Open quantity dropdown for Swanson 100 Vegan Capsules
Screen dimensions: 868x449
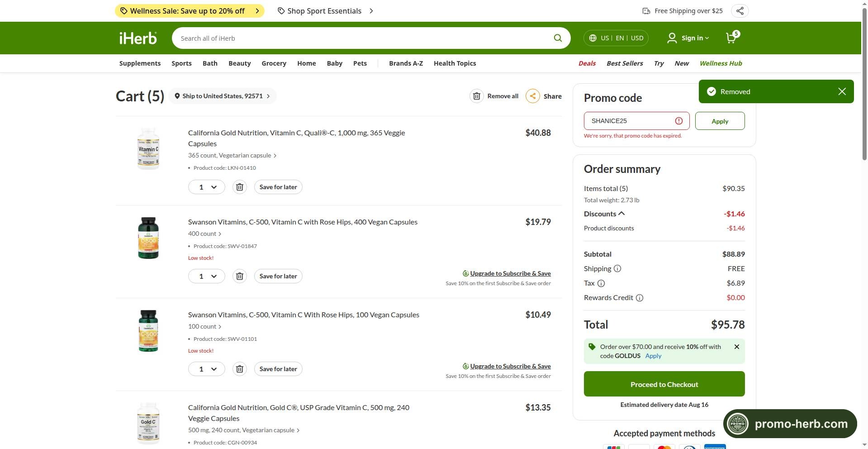pyautogui.click(x=207, y=369)
